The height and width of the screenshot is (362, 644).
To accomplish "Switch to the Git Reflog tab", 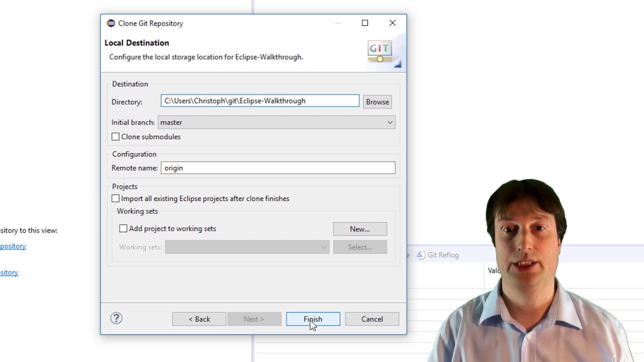I will (438, 255).
